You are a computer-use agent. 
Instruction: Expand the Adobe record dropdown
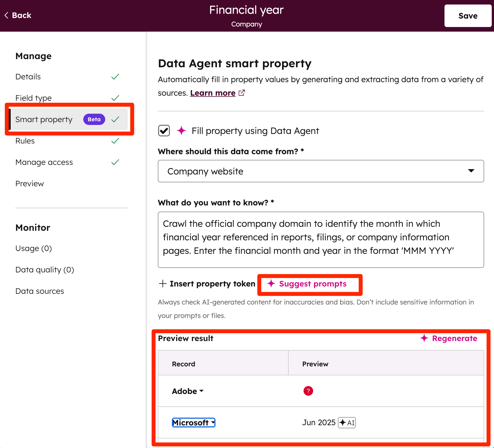[201, 391]
